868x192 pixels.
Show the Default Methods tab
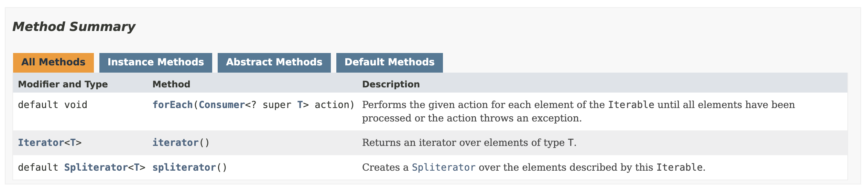click(389, 62)
